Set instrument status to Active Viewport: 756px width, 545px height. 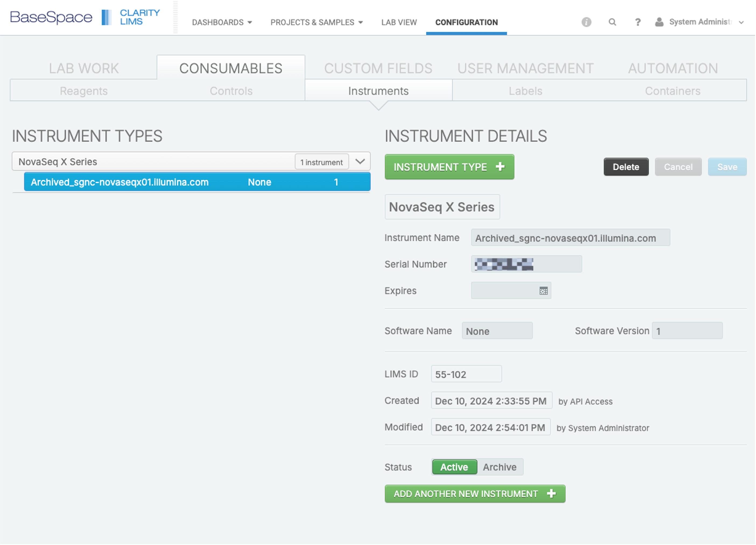(x=454, y=467)
